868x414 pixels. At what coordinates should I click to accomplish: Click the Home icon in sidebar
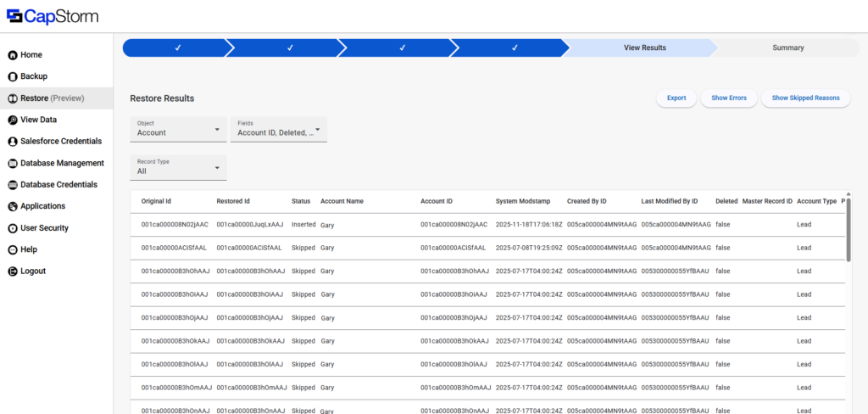pos(13,55)
